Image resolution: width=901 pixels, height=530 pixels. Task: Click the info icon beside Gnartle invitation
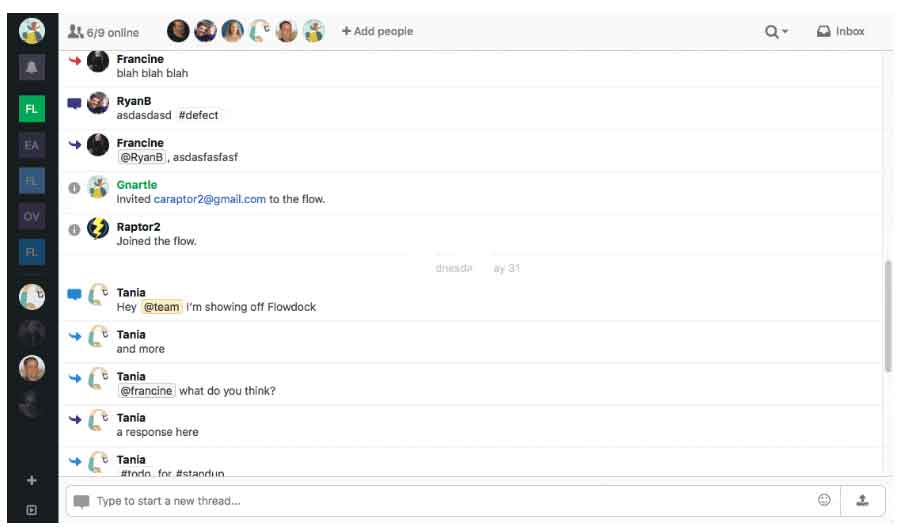click(x=74, y=188)
